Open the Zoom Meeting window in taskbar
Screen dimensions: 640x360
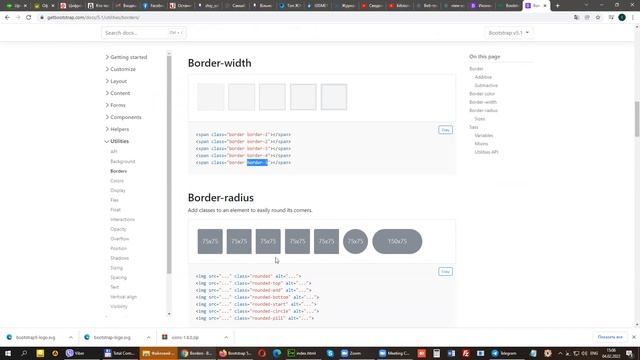tap(395, 353)
